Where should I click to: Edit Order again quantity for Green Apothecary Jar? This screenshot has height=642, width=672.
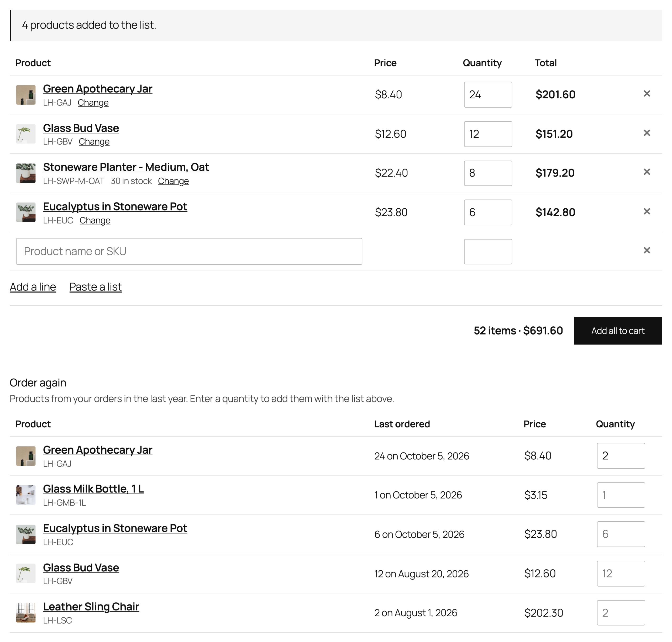point(621,456)
